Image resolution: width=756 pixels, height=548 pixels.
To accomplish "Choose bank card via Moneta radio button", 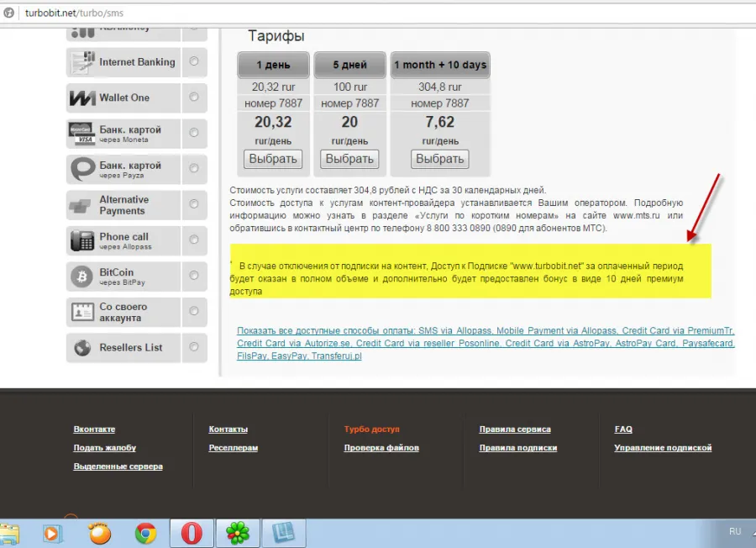I will point(194,133).
